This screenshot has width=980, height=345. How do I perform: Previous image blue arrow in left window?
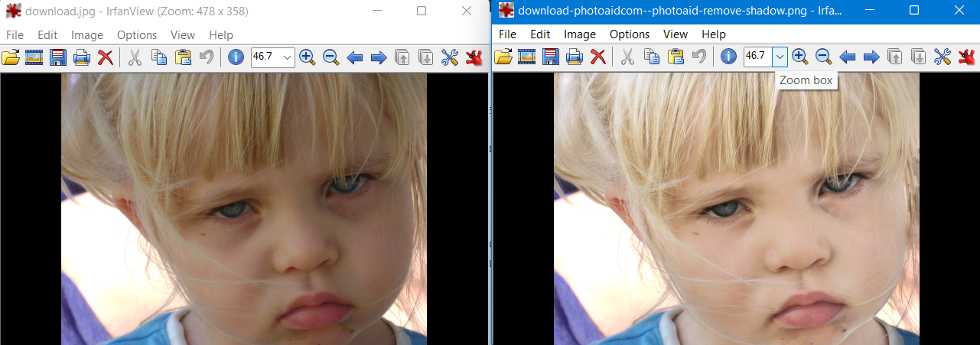click(354, 57)
